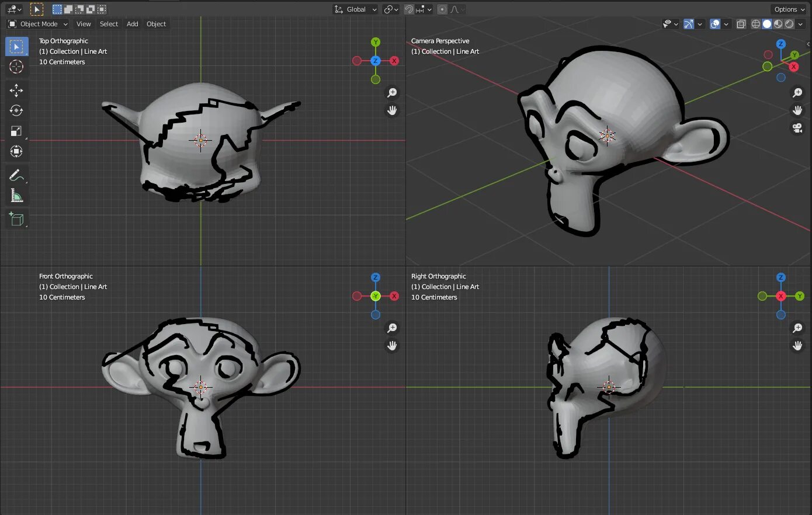Open gizmo settings dropdown arrow
The image size is (812, 515).
point(700,24)
